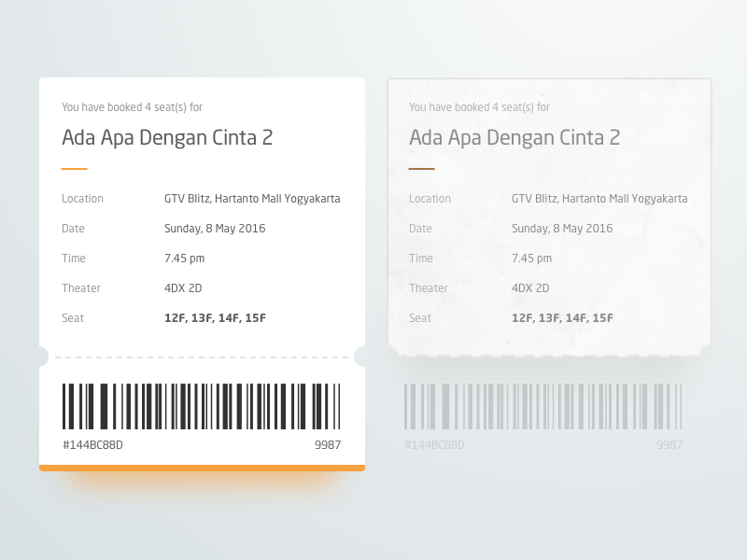The height and width of the screenshot is (560, 747).
Task: Click the orange accent line under the left title
Action: pyautogui.click(x=75, y=169)
